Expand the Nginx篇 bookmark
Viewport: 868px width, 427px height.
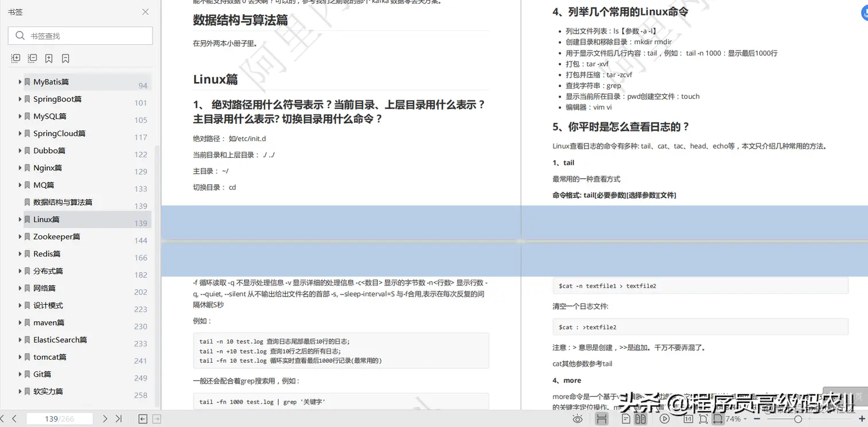pos(20,168)
